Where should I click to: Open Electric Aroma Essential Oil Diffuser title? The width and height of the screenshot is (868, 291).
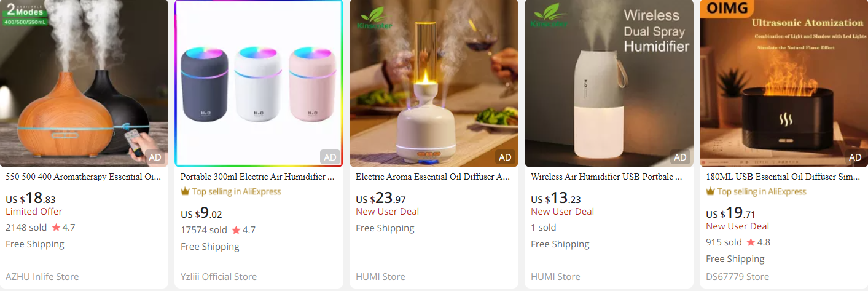tap(434, 177)
